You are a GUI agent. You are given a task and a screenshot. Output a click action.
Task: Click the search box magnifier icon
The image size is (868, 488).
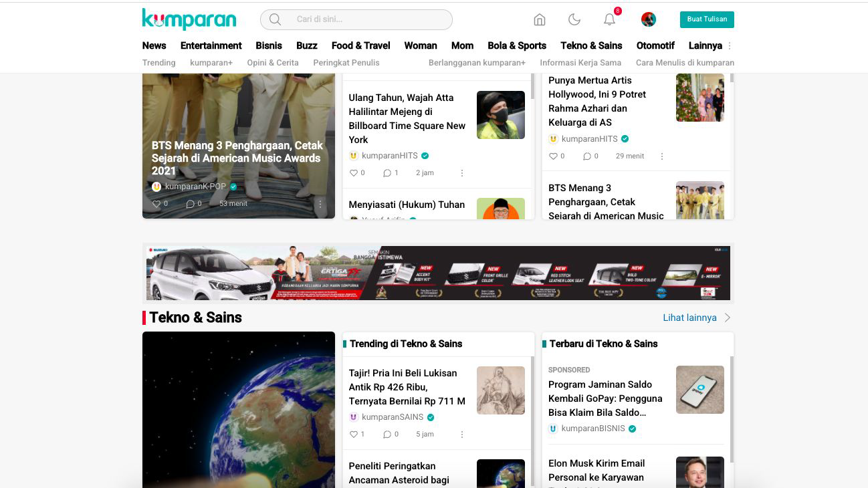pos(275,19)
